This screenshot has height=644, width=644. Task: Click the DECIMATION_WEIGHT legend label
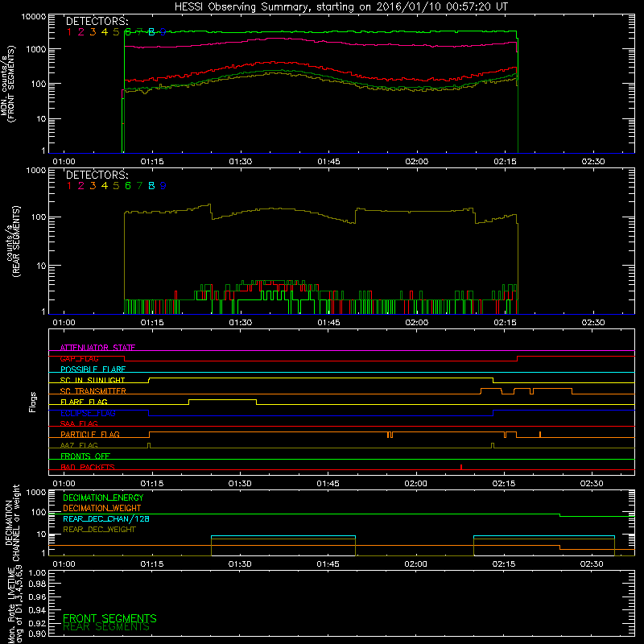(102, 508)
